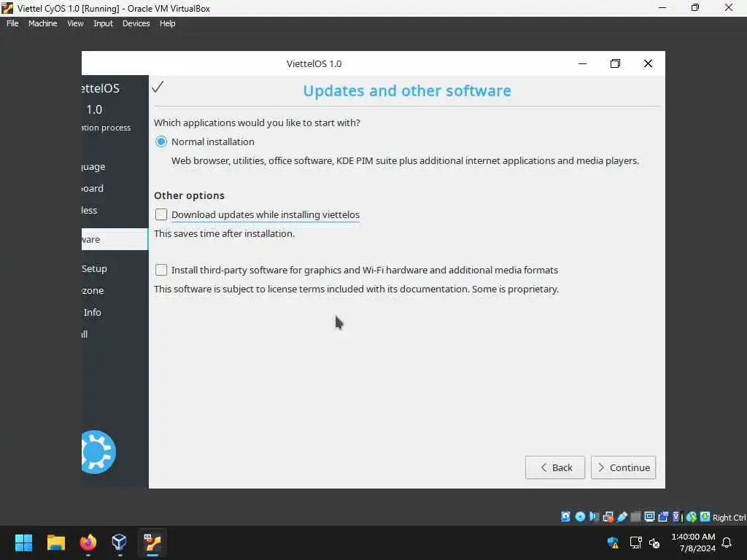Select the Setup step in installer sidebar
This screenshot has width=747, height=560.
[x=94, y=268]
